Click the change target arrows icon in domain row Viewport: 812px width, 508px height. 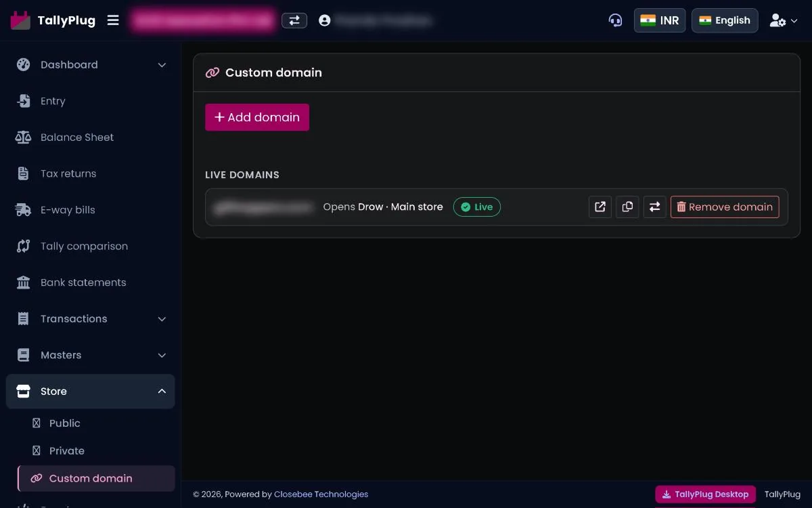pos(654,207)
